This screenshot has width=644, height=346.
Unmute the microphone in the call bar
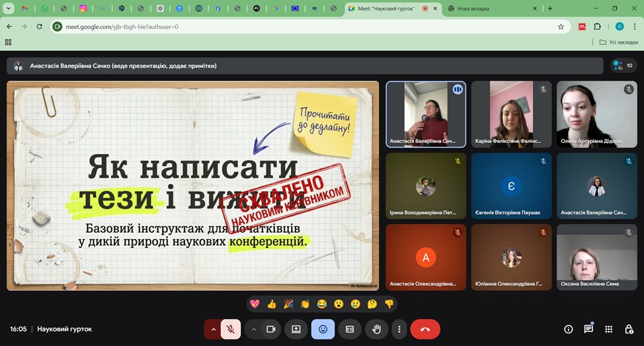(x=231, y=329)
